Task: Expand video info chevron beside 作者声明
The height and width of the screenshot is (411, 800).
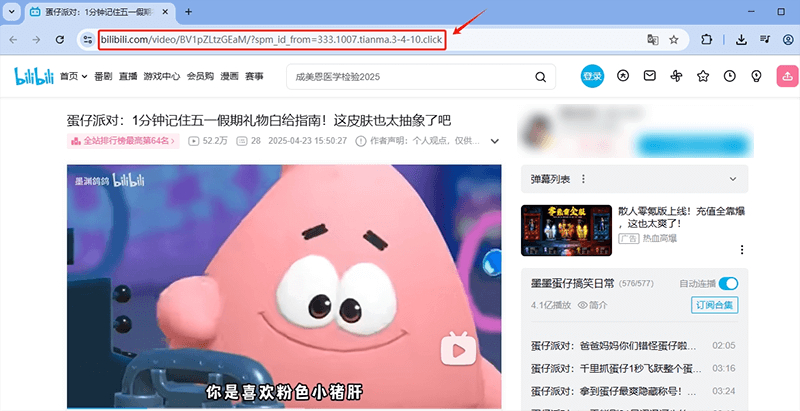Action: point(494,141)
